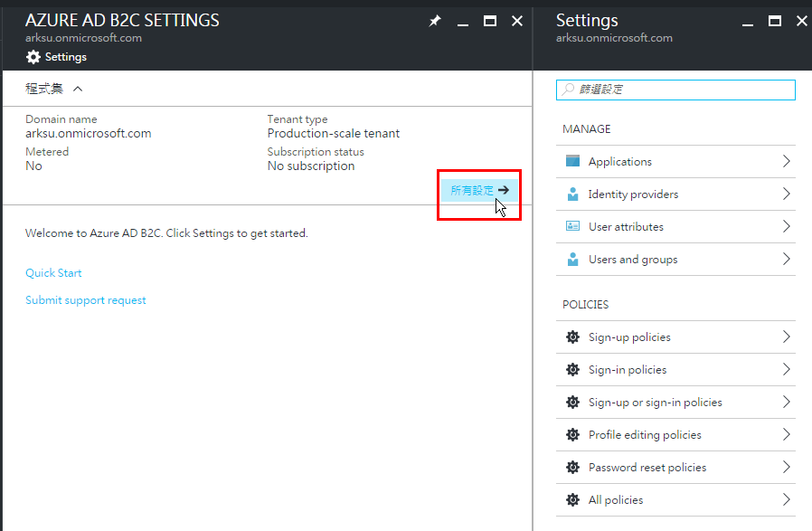Expand Sign-in policies chevron arrow
The height and width of the screenshot is (531, 812).
(x=787, y=369)
